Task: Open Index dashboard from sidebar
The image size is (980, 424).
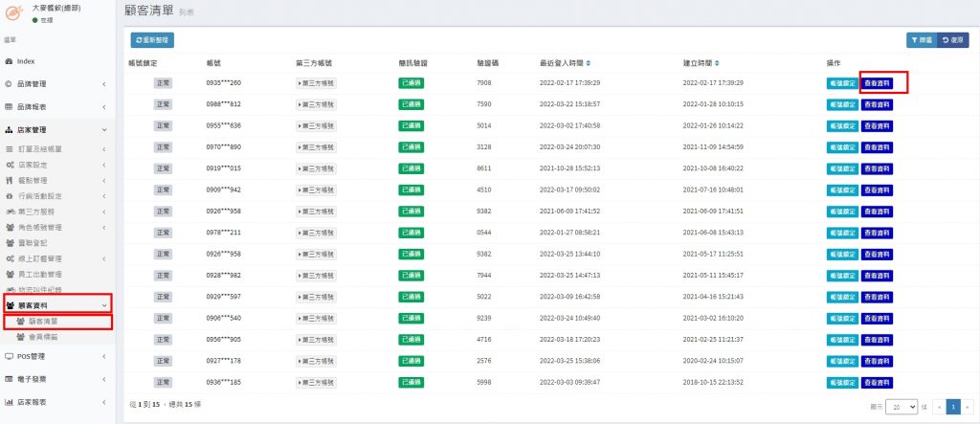Action: [27, 61]
